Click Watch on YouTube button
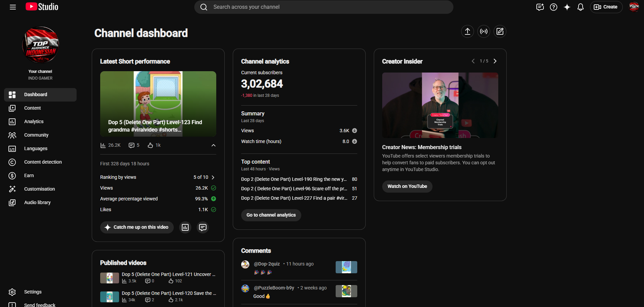644x307 pixels. (407, 187)
